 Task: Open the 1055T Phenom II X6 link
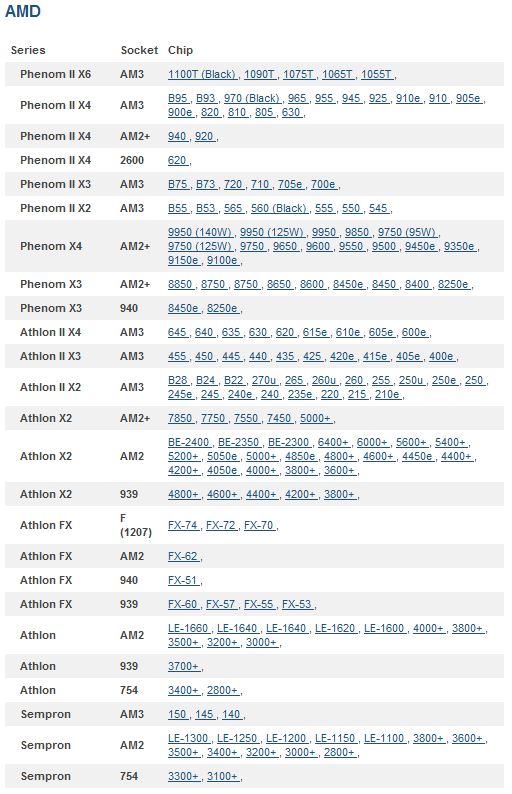tap(376, 74)
